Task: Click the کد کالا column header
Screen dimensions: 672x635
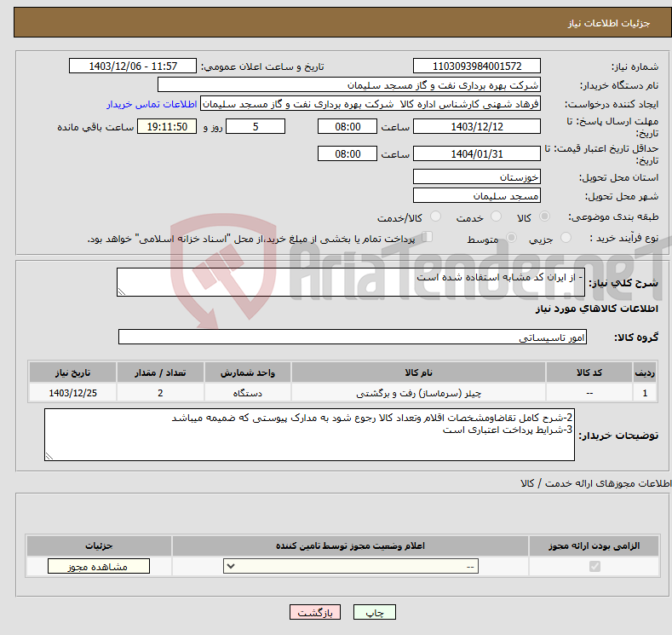Action: click(x=589, y=372)
